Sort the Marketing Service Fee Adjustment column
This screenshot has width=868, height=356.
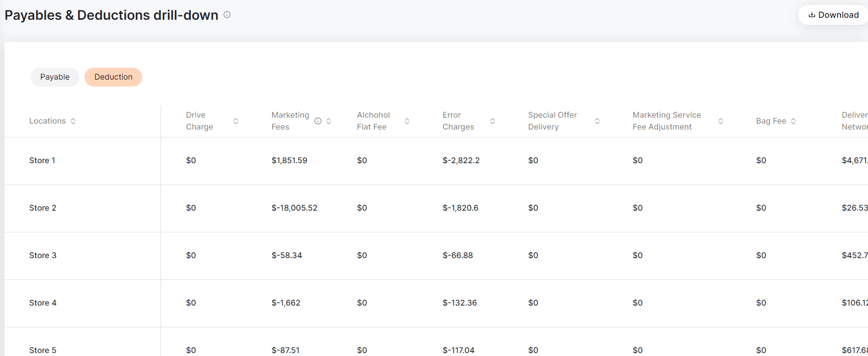[x=721, y=121]
